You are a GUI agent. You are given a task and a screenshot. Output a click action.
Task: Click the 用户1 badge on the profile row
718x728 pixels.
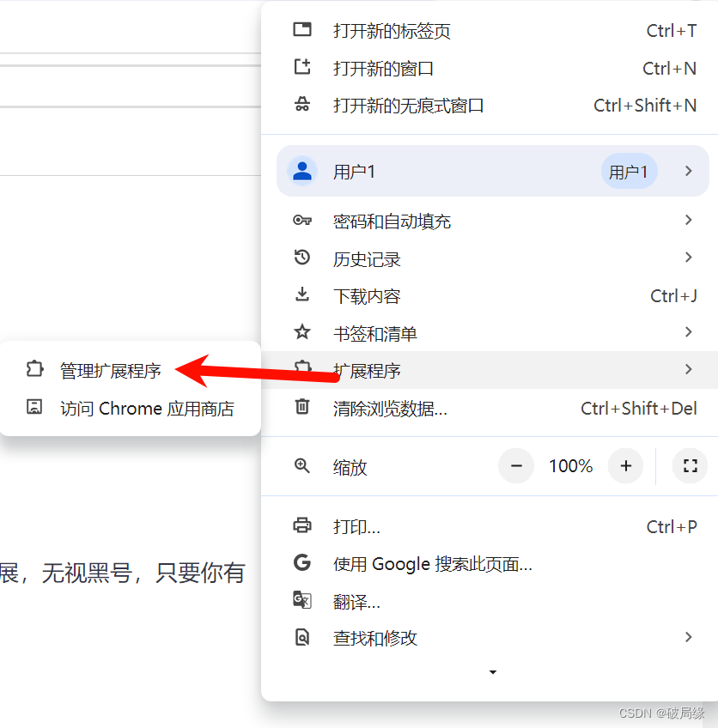pyautogui.click(x=630, y=171)
